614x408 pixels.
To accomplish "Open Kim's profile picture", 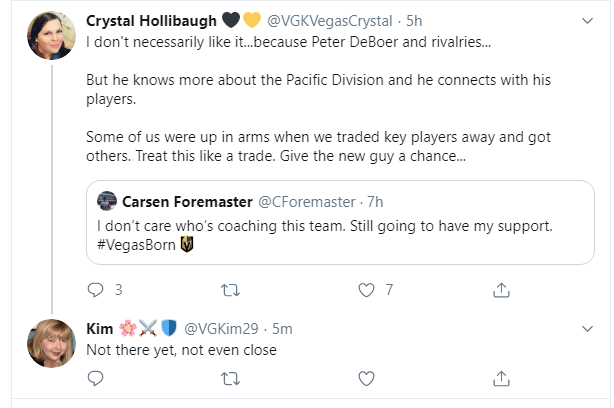I will (50, 343).
